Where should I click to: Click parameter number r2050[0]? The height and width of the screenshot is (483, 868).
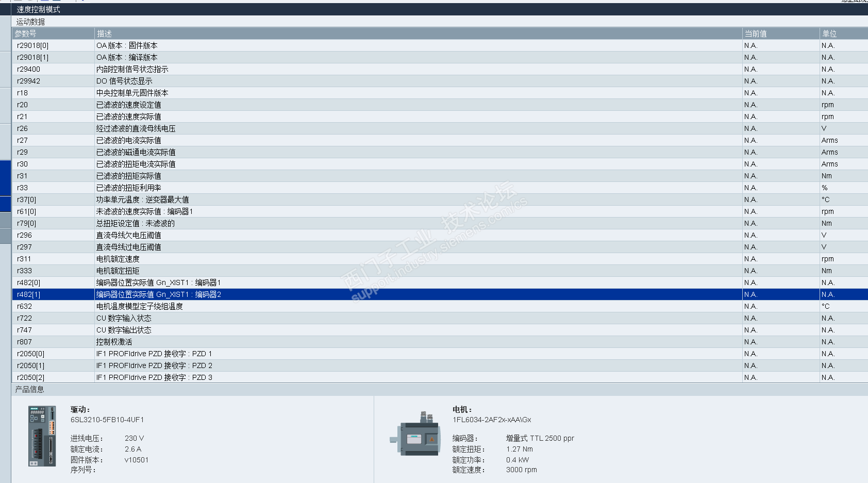tap(30, 354)
